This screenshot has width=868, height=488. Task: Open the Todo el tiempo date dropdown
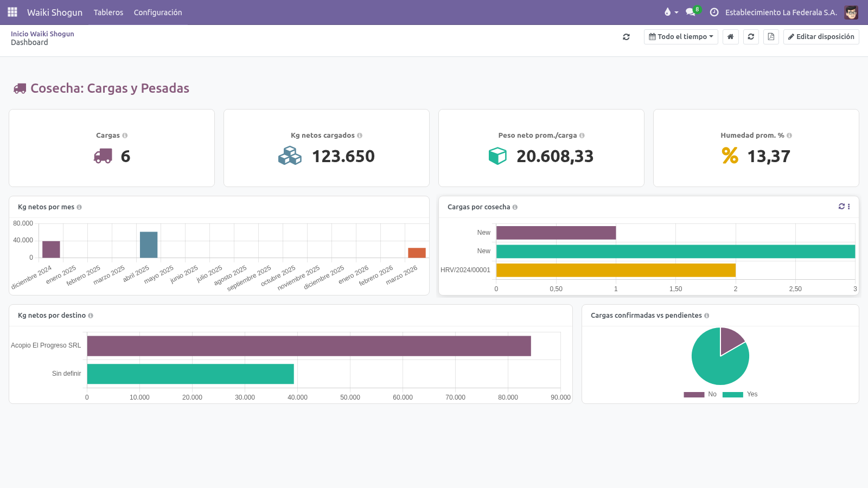click(681, 37)
